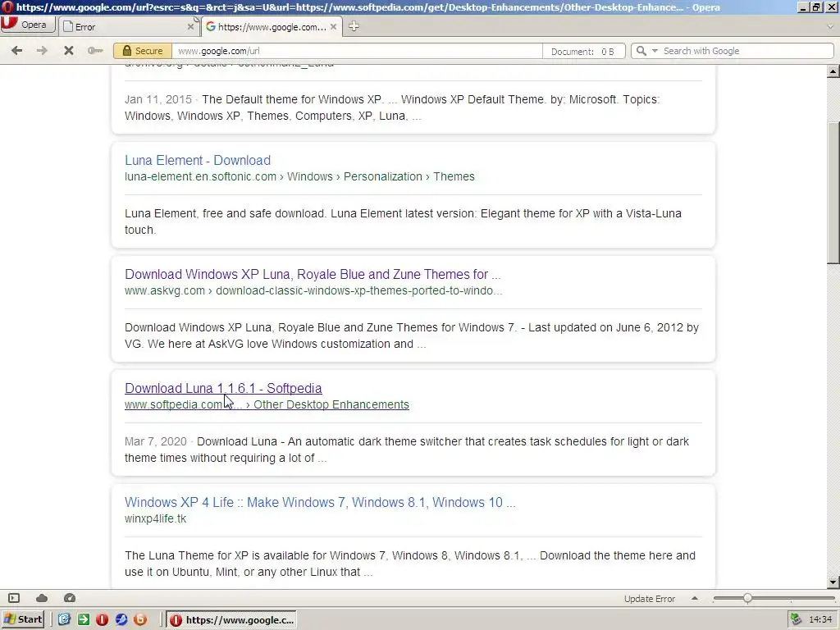Open the password wand key icon
The width and height of the screenshot is (840, 630).
click(x=95, y=50)
